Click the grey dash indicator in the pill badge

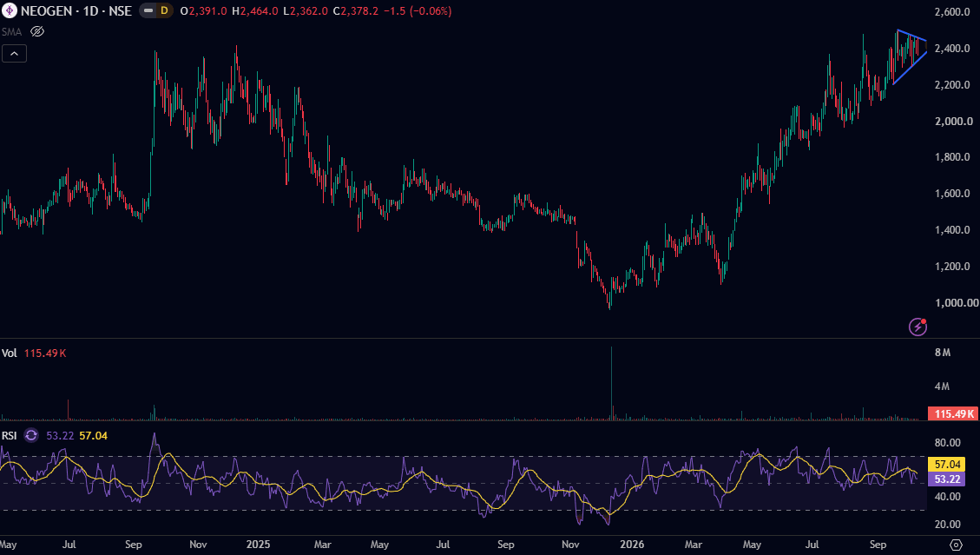[148, 10]
